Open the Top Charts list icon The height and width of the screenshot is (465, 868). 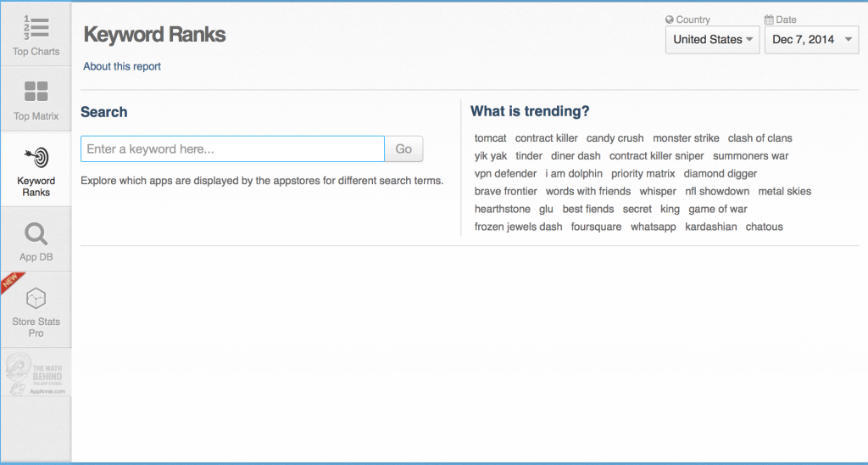pos(36,29)
